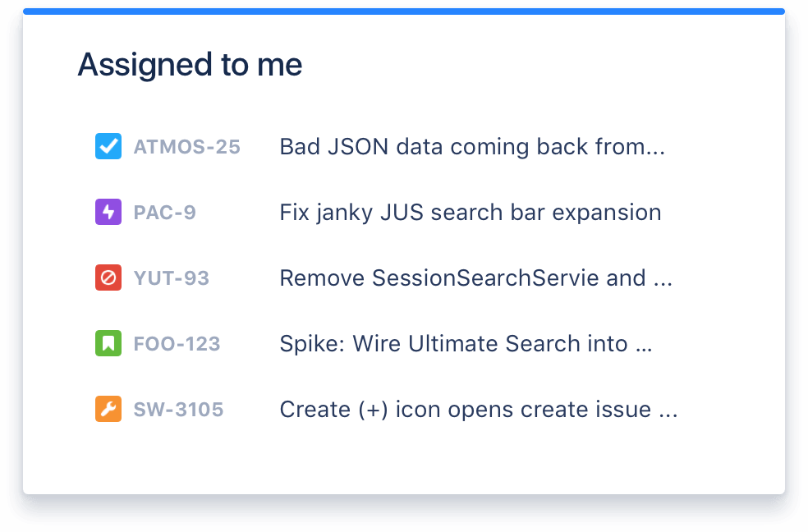Open 'Create (+) icon opens create issue ...' item
This screenshot has height=532, width=808.
478,409
